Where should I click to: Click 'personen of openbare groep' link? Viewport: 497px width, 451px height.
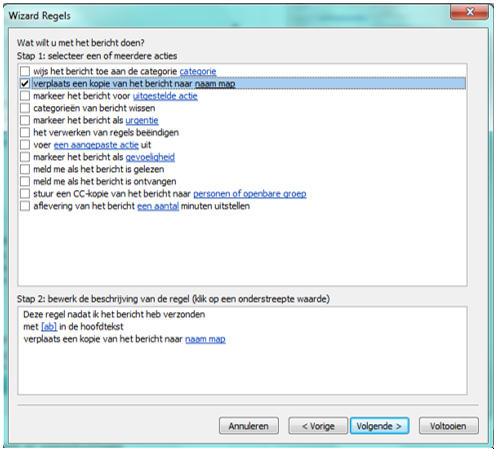click(x=250, y=194)
